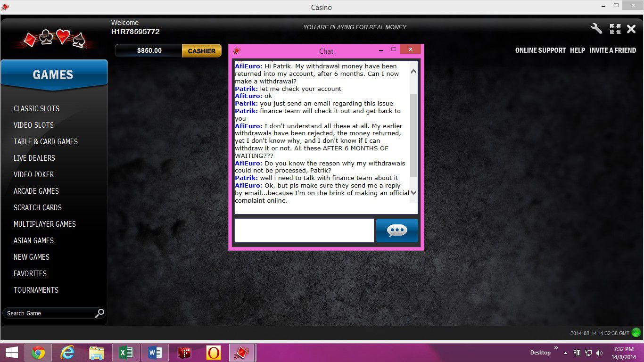This screenshot has height=362, width=644.
Task: Click the send chat message button
Action: click(x=397, y=230)
